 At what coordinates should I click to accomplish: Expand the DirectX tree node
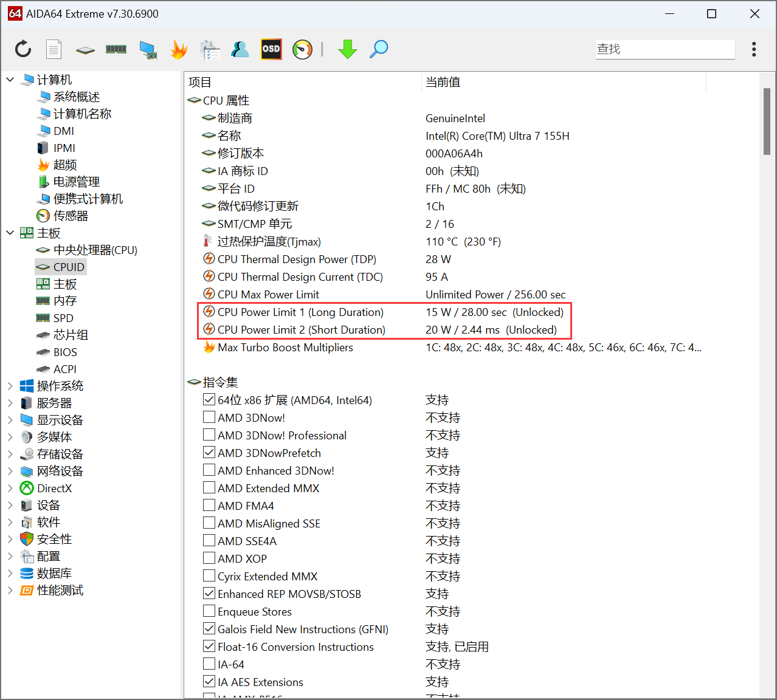10,488
